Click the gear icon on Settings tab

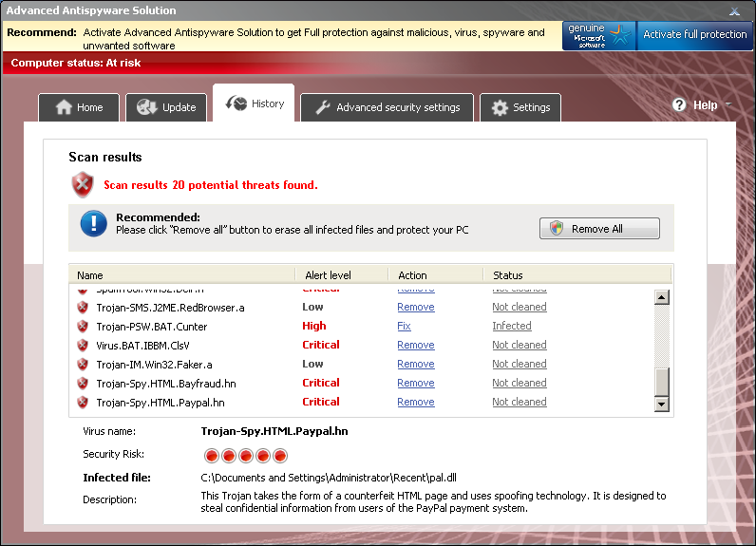500,107
